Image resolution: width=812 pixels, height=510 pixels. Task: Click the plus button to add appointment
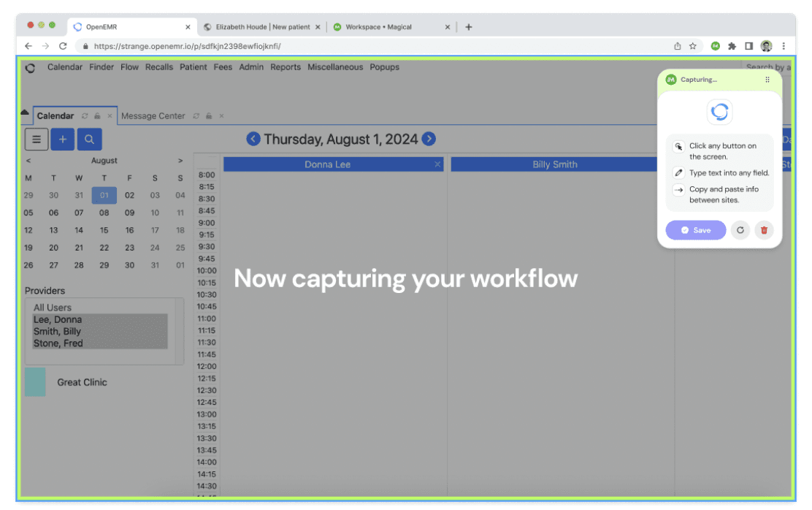coord(63,139)
